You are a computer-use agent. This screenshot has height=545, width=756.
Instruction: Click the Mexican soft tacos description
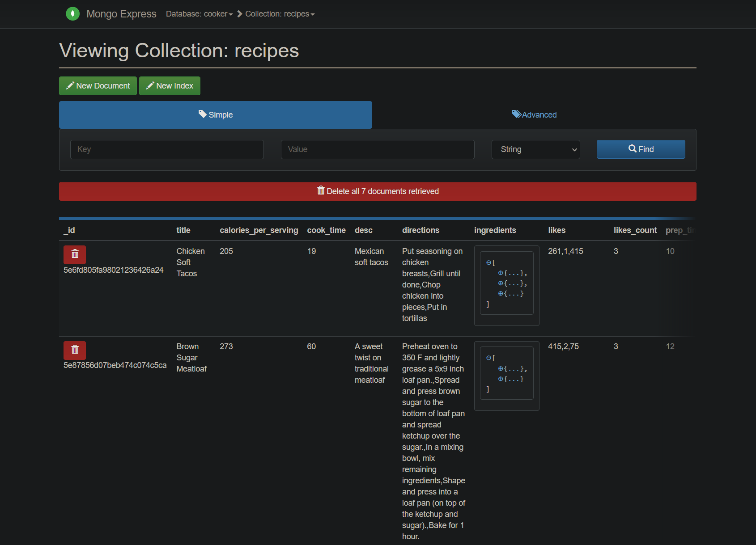tap(371, 257)
